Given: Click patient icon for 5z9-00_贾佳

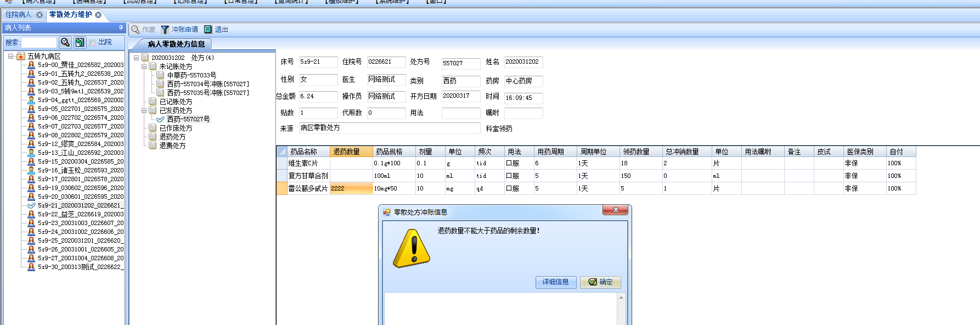Looking at the screenshot, I should click(x=31, y=65).
